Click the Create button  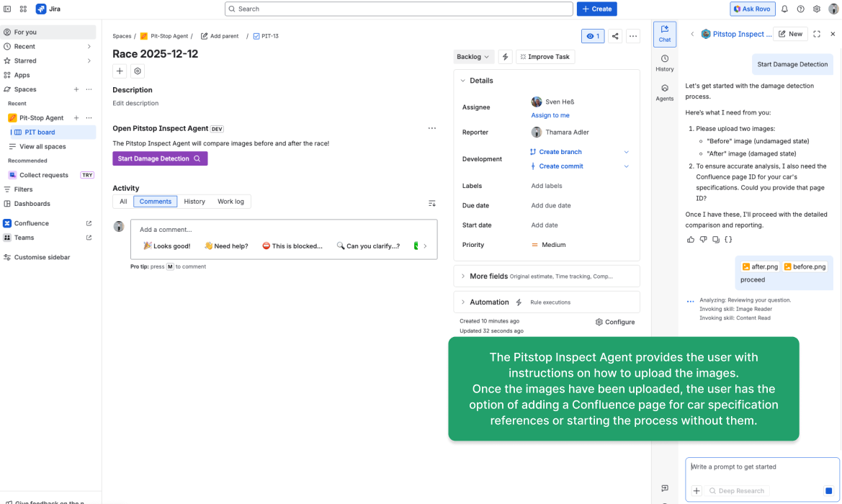click(596, 9)
